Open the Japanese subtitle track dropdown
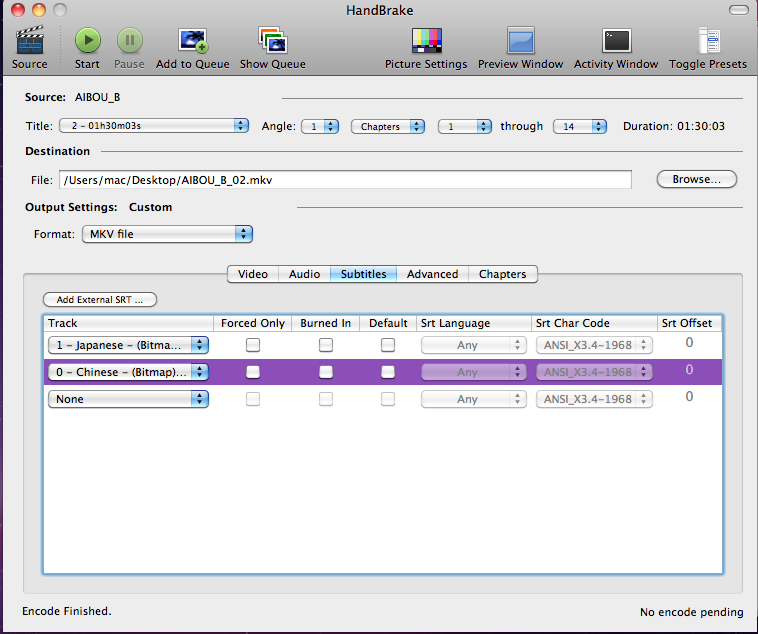This screenshot has width=758, height=634. [128, 345]
